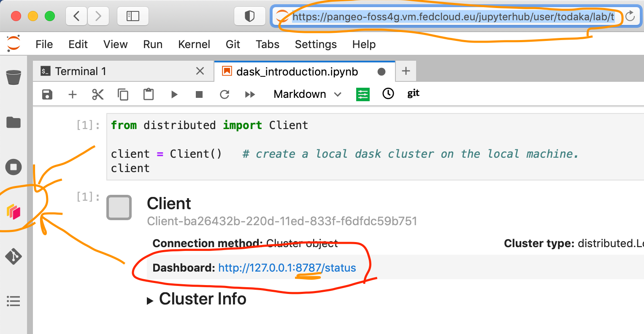This screenshot has height=334, width=644.
Task: Click the clock icon in notebook toolbar
Action: tap(388, 94)
